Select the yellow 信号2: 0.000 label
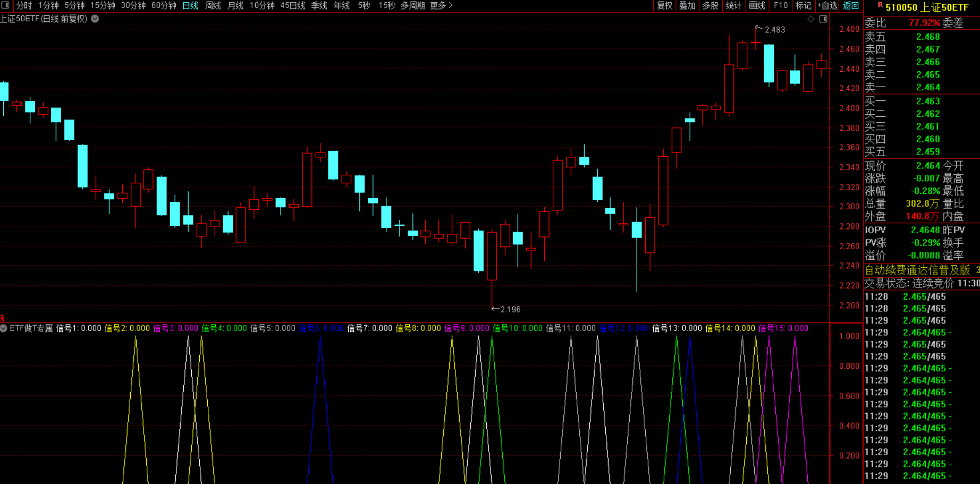This screenshot has width=980, height=484. (x=128, y=328)
